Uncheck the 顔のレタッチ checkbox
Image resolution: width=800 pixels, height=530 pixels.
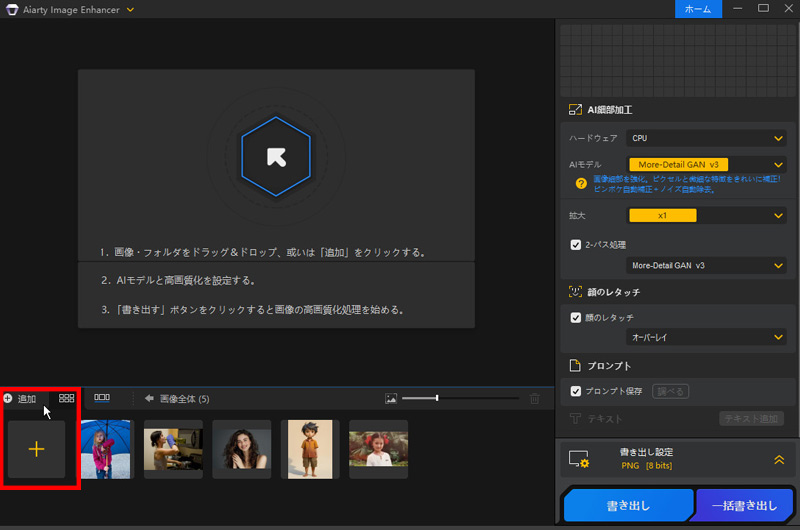[x=575, y=318]
